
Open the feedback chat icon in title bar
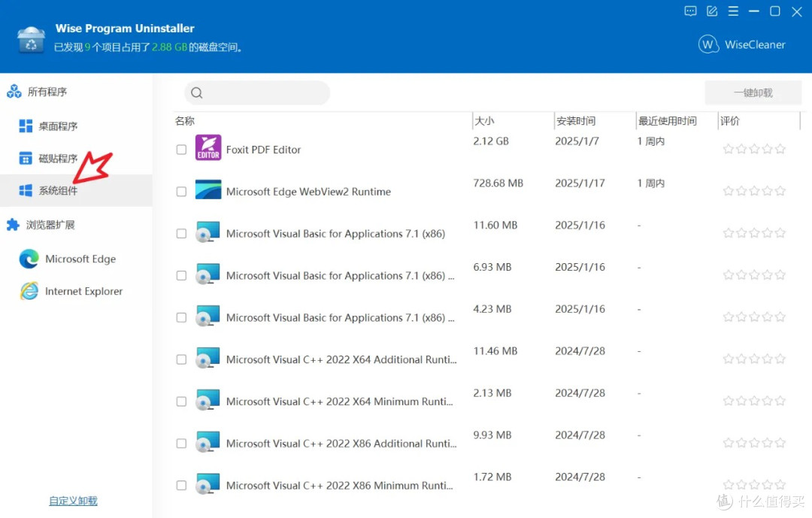(690, 11)
